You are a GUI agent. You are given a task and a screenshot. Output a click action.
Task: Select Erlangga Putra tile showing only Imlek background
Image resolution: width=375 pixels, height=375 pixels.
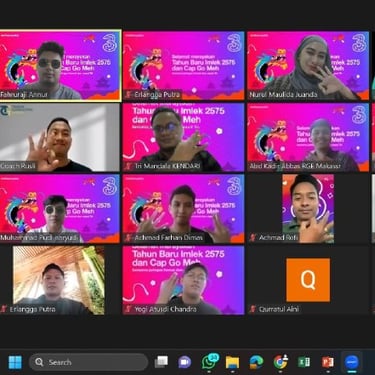click(x=183, y=65)
